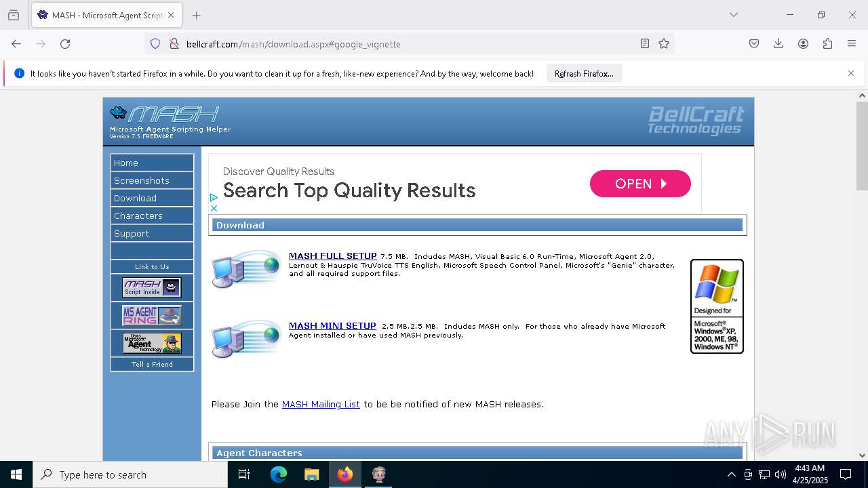Click the Uses Microsoft Agent Technology badge
Screen dimensions: 868x488
[152, 343]
